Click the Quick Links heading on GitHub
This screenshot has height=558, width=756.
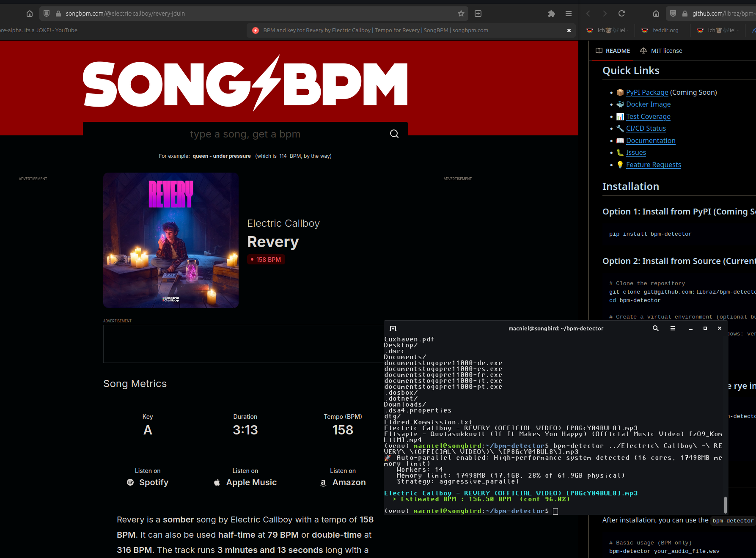[631, 71]
